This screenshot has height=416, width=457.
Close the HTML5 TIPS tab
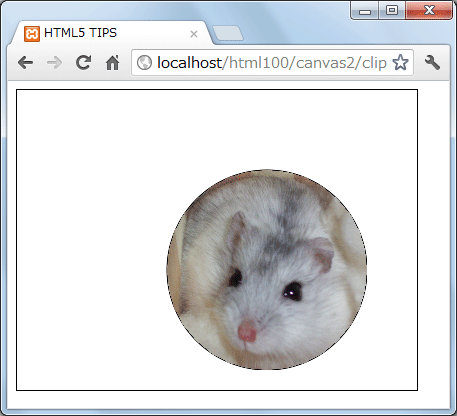194,34
